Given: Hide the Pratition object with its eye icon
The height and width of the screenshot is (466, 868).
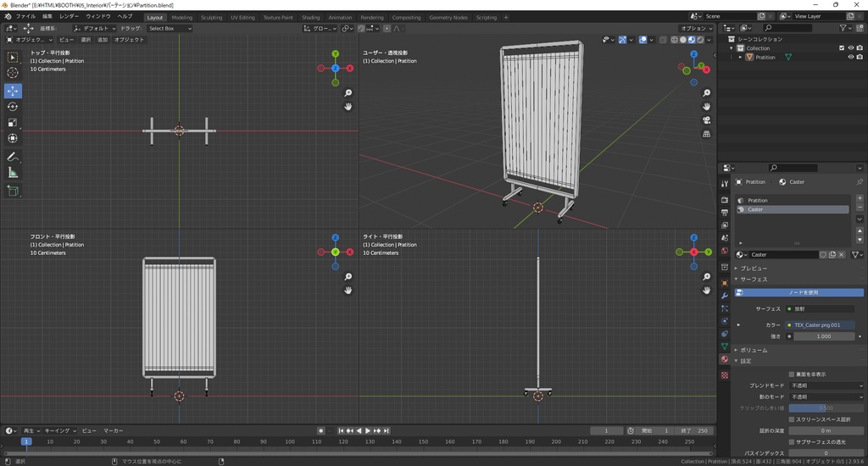Looking at the screenshot, I should [x=850, y=58].
